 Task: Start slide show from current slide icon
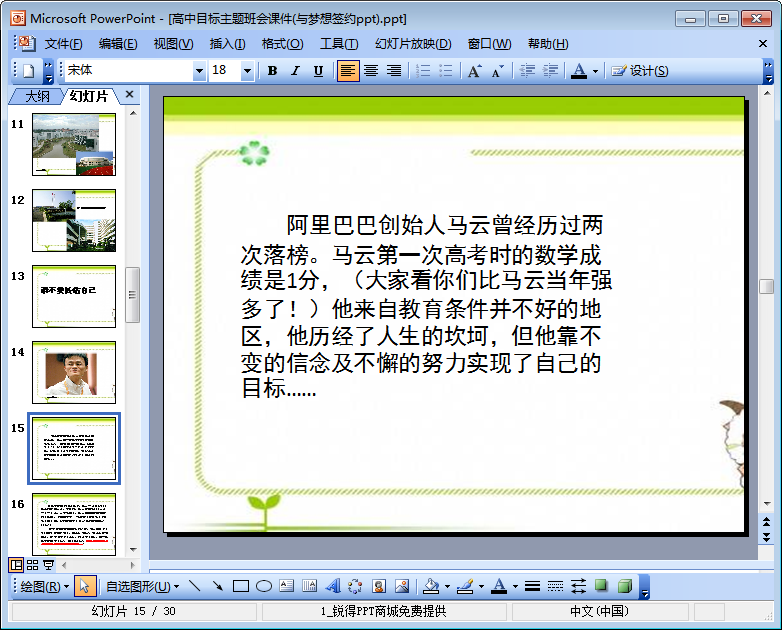(48, 565)
